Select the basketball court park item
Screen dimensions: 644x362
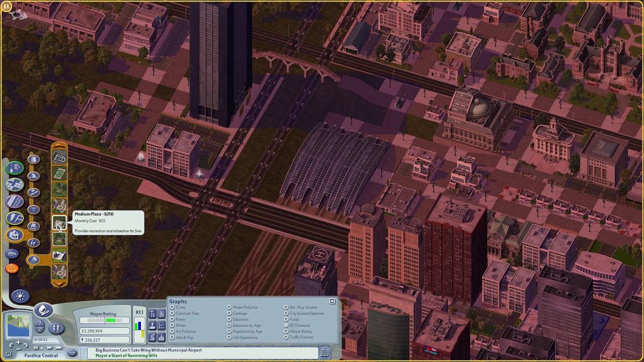[x=59, y=157]
